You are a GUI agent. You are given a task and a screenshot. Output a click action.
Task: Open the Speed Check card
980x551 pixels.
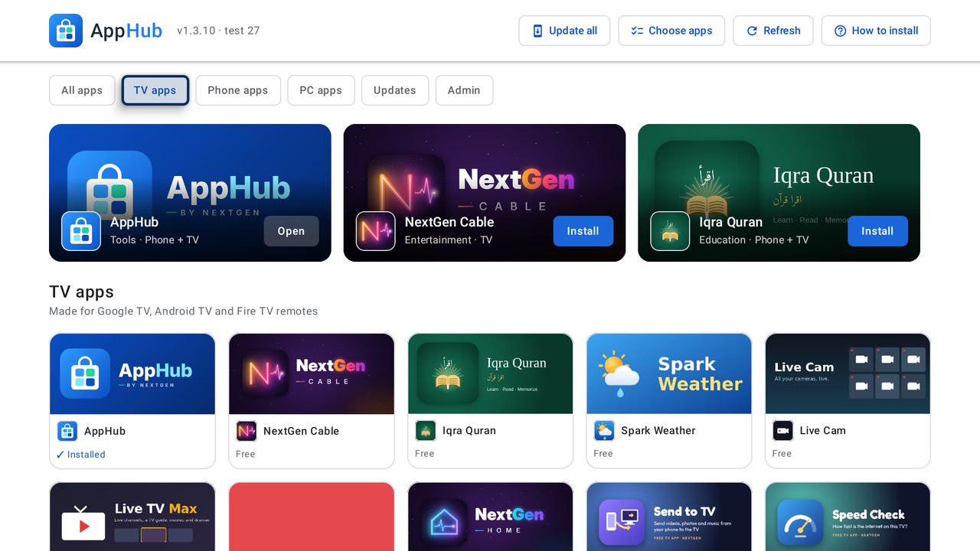[848, 517]
